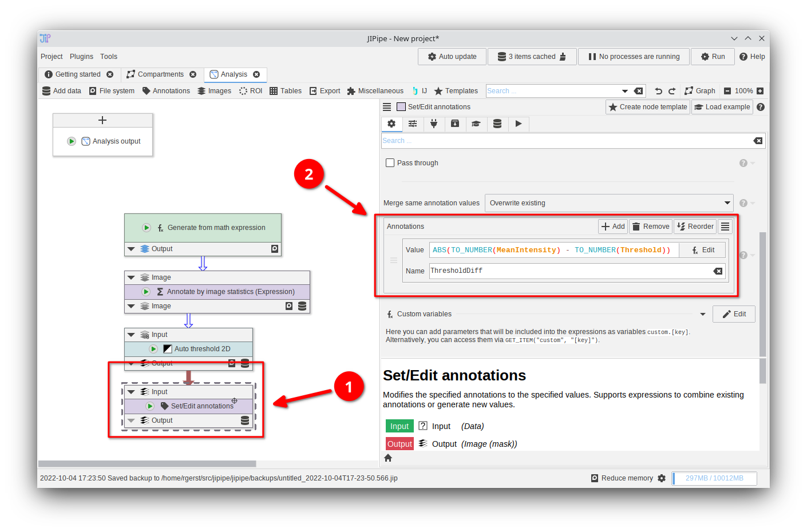Toggle Auto update
The height and width of the screenshot is (532, 807).
452,57
